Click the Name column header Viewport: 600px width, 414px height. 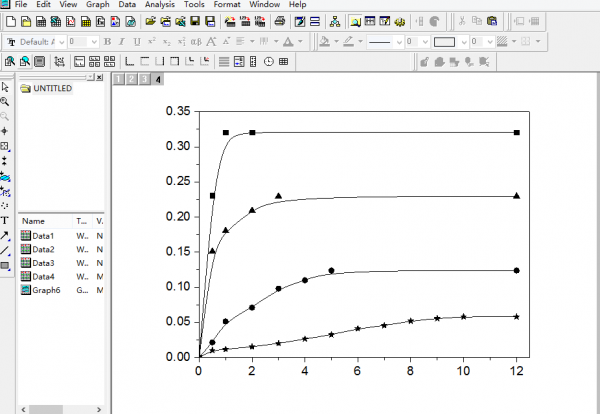click(x=45, y=221)
